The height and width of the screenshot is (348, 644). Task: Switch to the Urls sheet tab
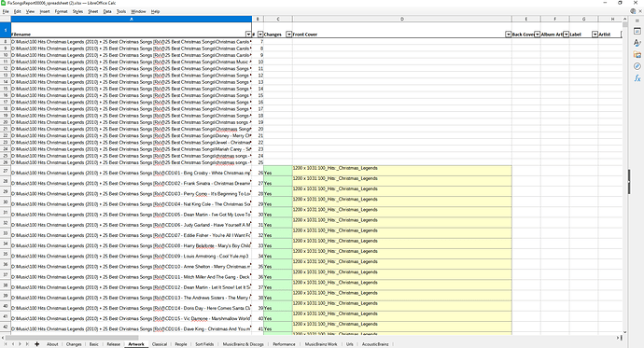click(349, 344)
